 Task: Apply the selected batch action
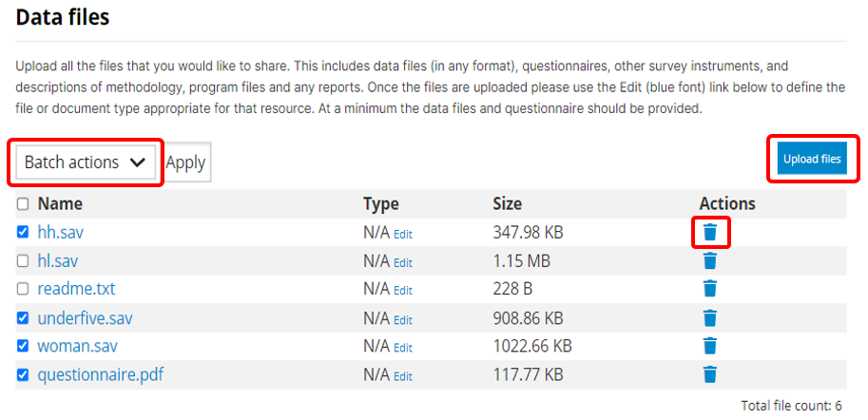(186, 162)
